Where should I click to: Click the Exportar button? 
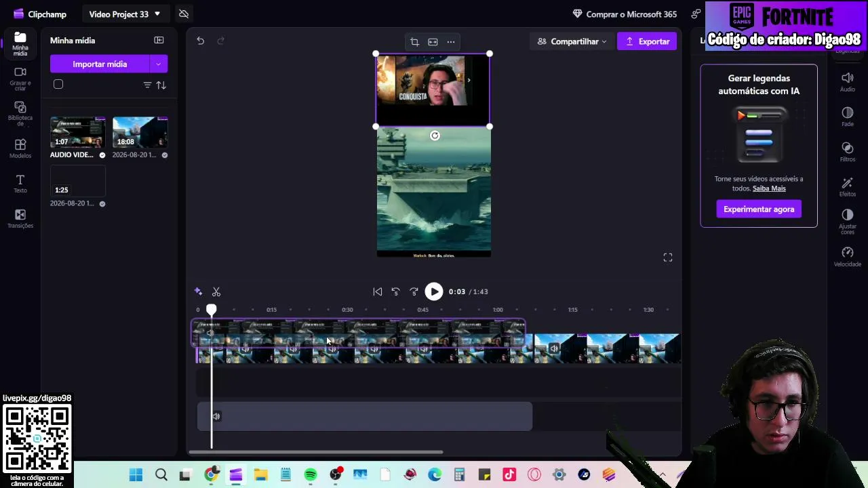pyautogui.click(x=647, y=41)
